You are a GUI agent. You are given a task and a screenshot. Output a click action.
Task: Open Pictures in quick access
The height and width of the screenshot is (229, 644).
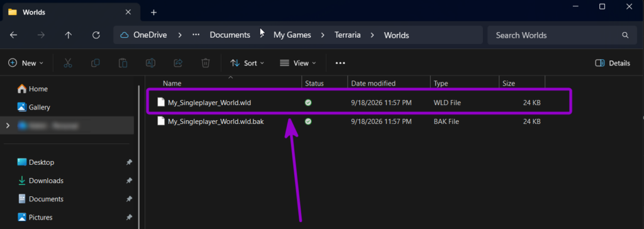pyautogui.click(x=36, y=217)
